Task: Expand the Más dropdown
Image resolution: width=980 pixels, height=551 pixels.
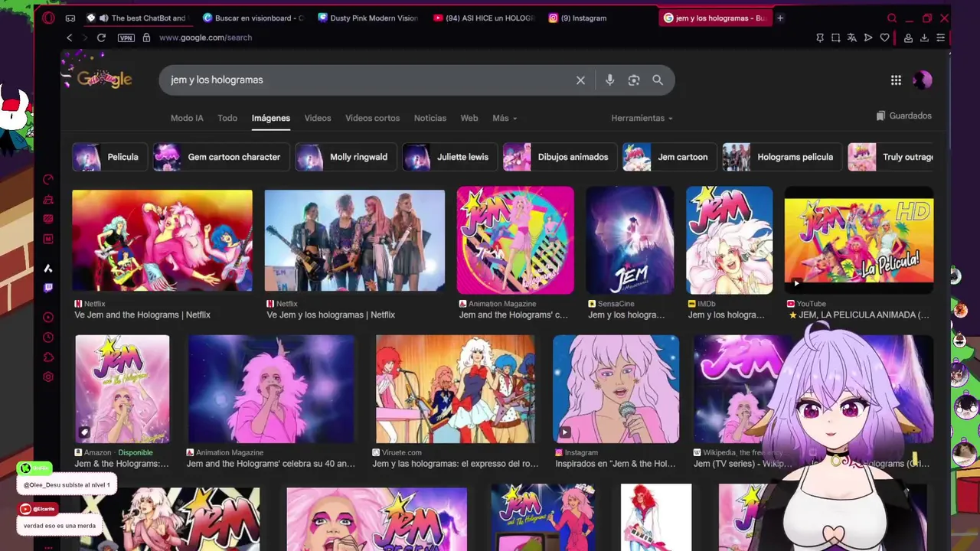Action: pos(505,118)
